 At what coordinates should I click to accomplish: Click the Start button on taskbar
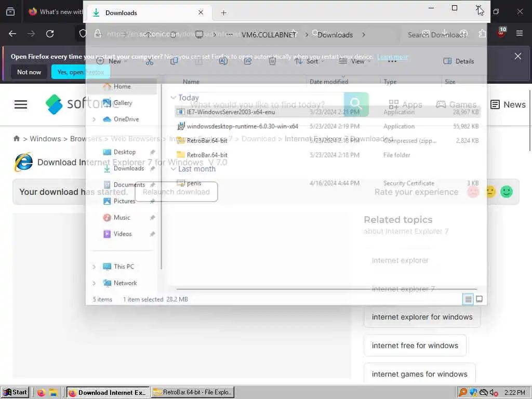coord(15,392)
